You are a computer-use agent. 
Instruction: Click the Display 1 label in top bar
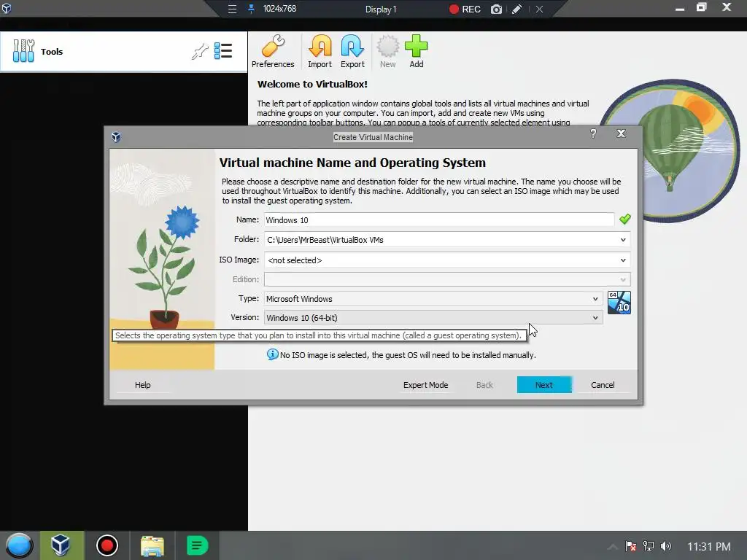click(x=381, y=9)
